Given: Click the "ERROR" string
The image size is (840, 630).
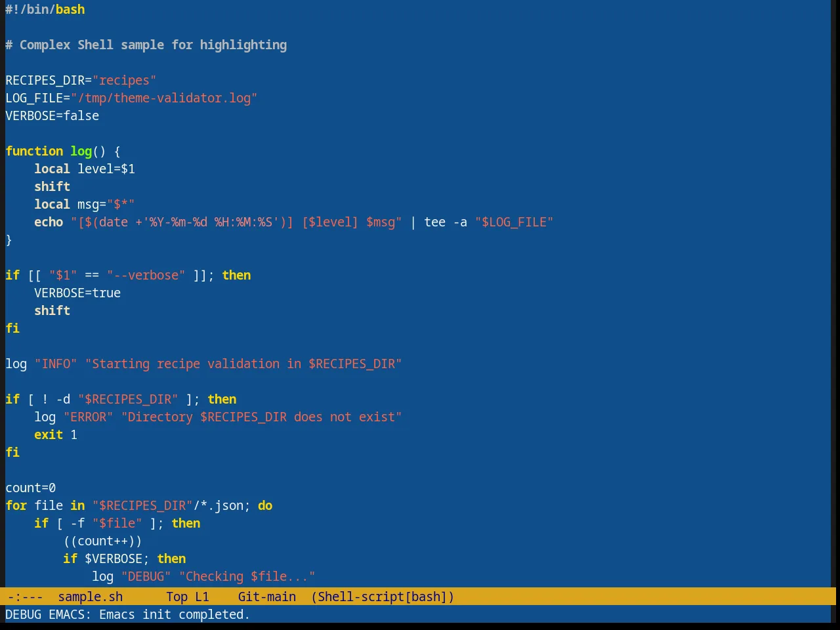Looking at the screenshot, I should [89, 417].
